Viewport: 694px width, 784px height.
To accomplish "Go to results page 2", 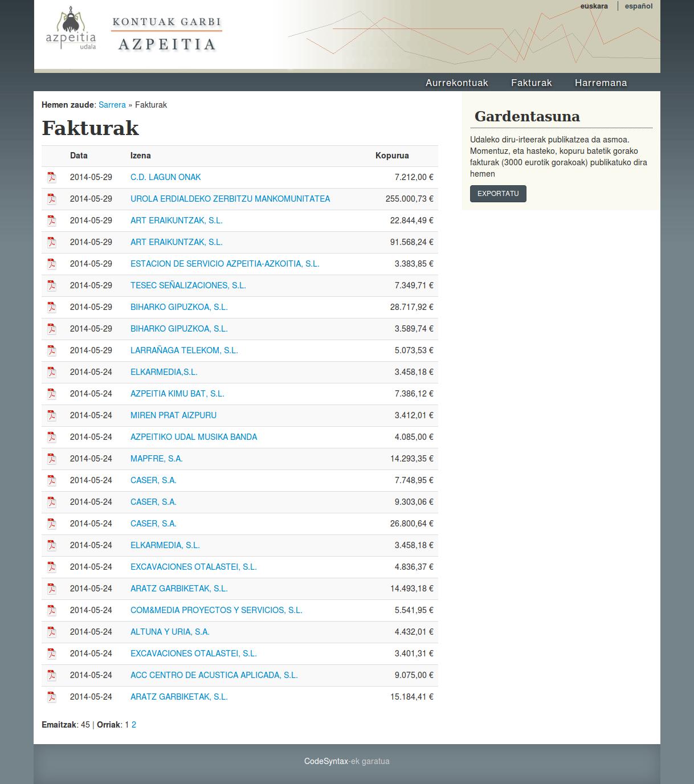I will click(134, 725).
